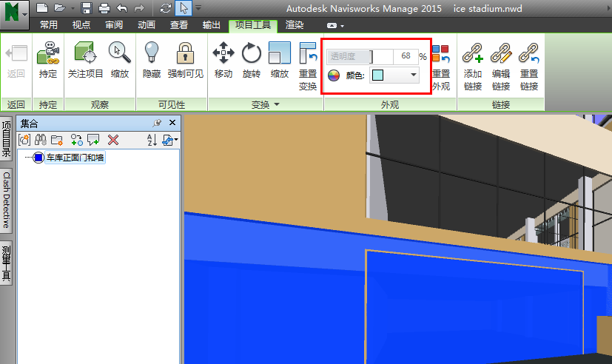
Task: Expand the 变换 panel dropdown arrow
Action: pyautogui.click(x=278, y=105)
